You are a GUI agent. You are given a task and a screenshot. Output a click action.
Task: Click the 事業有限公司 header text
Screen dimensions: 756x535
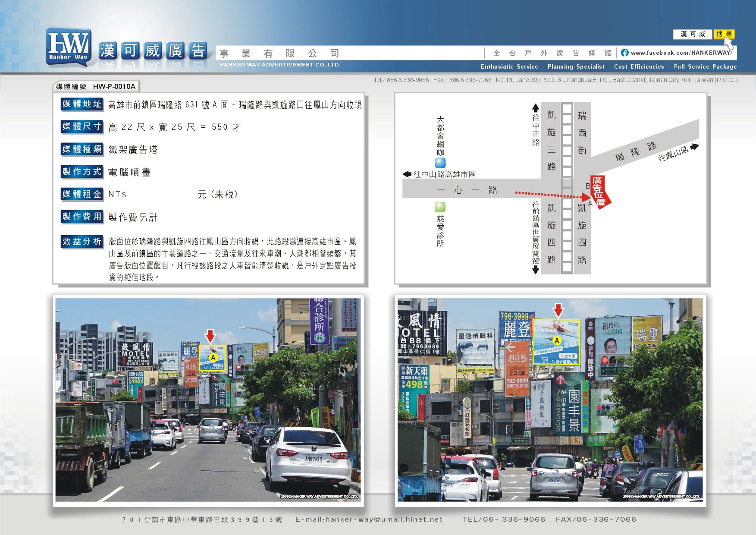pyautogui.click(x=279, y=53)
